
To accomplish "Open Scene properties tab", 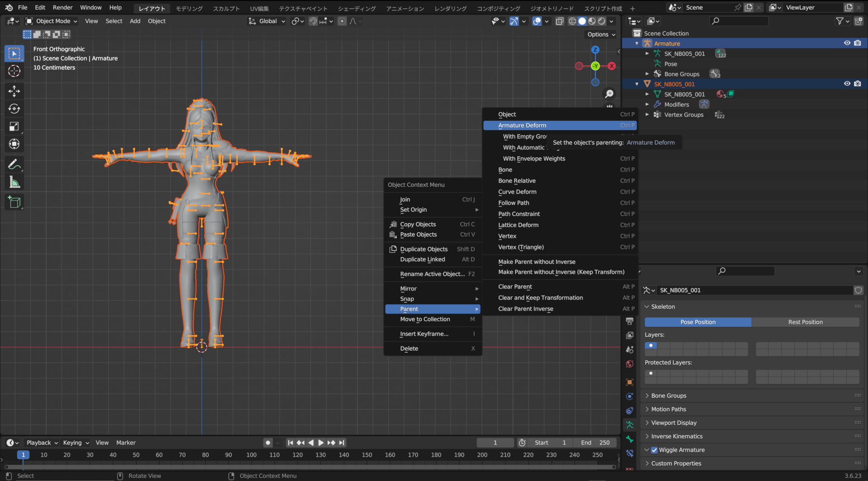I will (x=629, y=350).
